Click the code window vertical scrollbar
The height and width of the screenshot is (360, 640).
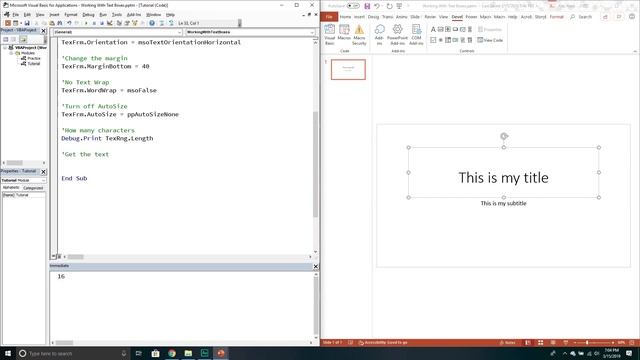pyautogui.click(x=315, y=163)
